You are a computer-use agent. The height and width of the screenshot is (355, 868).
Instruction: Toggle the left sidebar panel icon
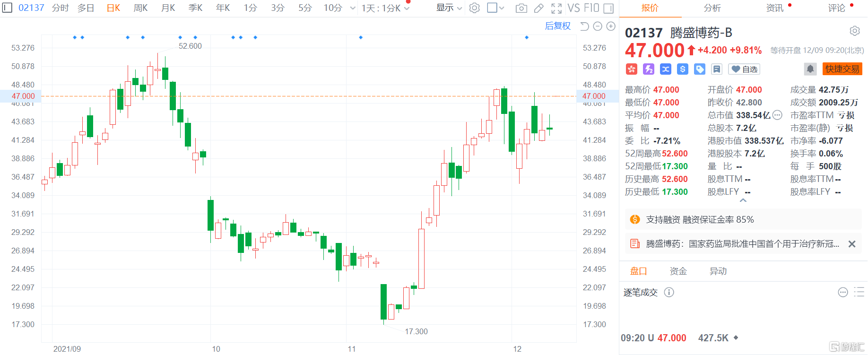click(7, 8)
